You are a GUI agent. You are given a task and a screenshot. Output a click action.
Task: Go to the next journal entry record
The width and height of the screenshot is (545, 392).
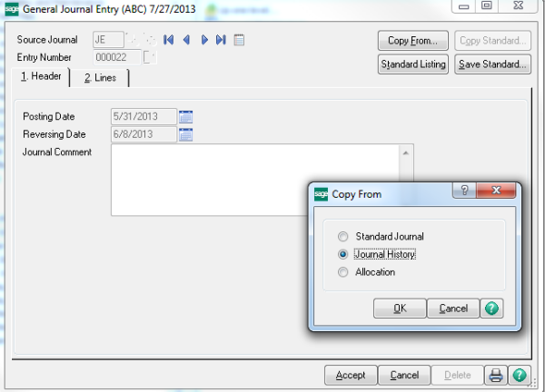coord(204,40)
